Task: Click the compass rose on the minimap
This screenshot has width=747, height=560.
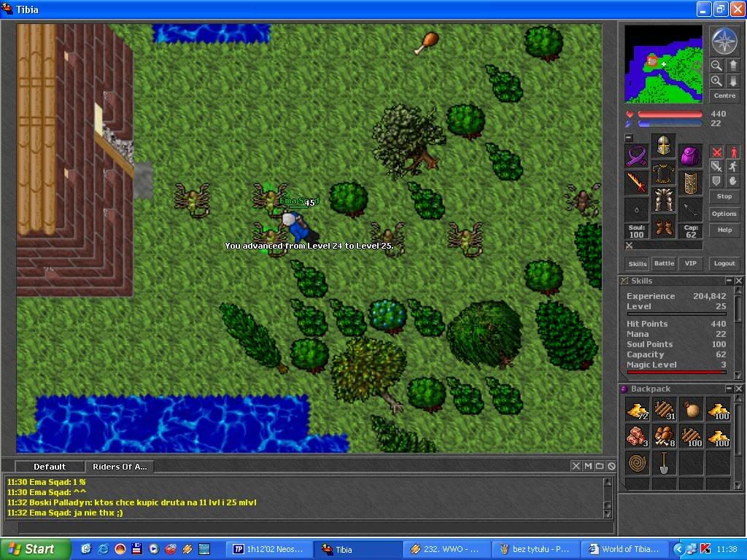Action: (724, 41)
